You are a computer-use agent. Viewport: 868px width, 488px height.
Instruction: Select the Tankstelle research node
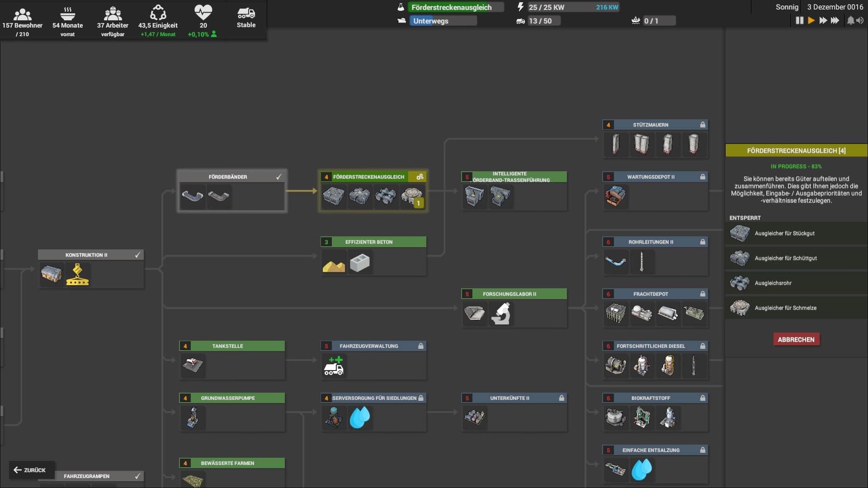click(231, 357)
